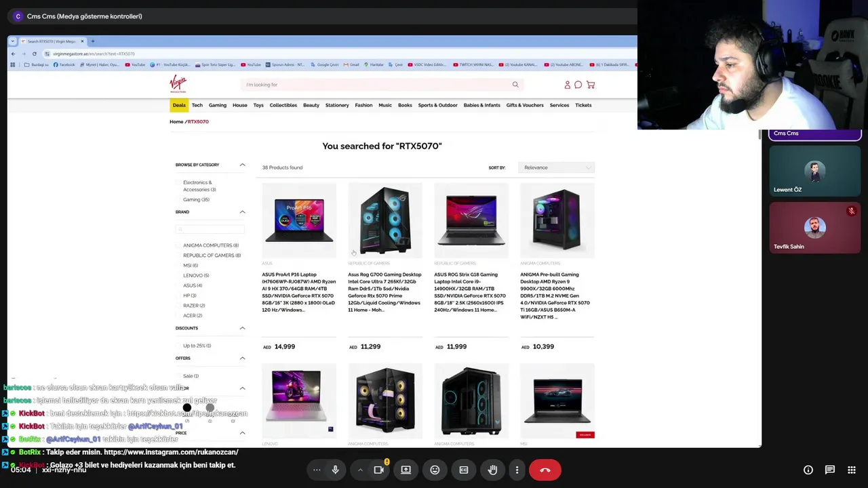
Task: Open a new tab in shared browser
Action: click(x=93, y=41)
